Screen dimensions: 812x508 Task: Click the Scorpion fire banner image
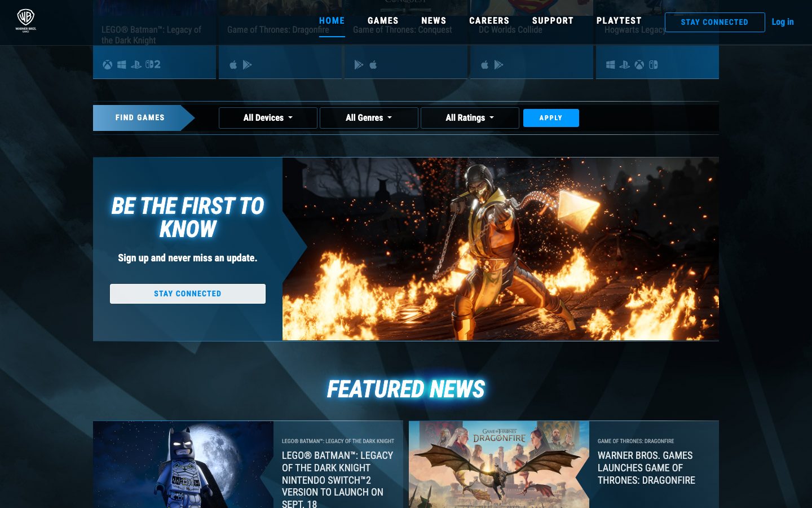(501, 249)
